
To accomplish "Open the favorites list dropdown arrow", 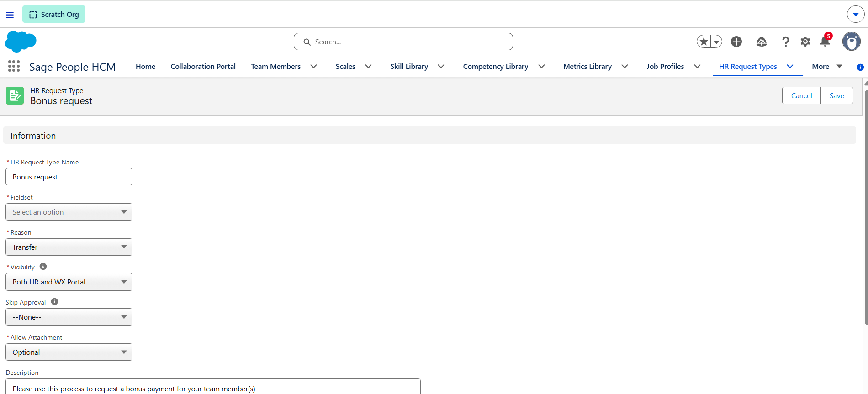I will [716, 42].
